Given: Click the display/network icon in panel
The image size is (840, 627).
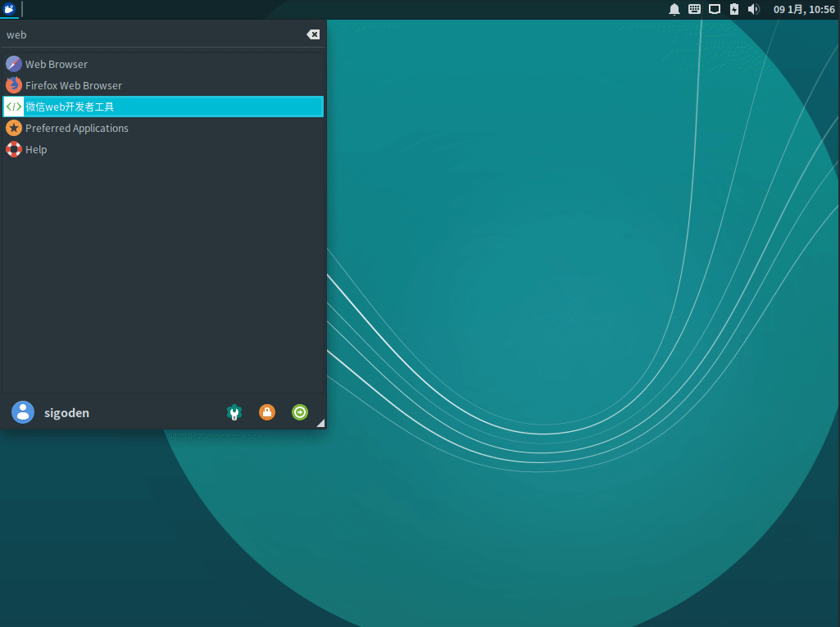Looking at the screenshot, I should click(x=715, y=9).
